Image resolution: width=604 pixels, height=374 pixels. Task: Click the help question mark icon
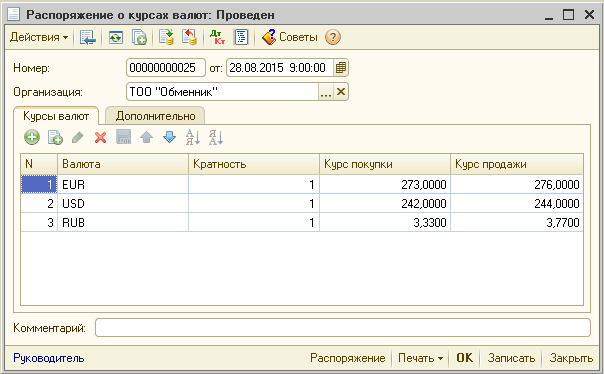coord(333,37)
